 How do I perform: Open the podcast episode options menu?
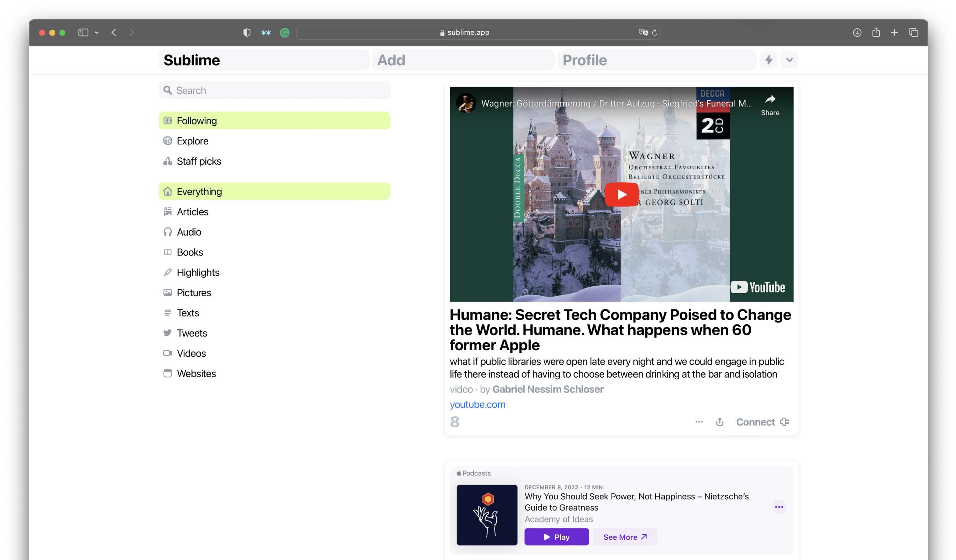pos(779,507)
